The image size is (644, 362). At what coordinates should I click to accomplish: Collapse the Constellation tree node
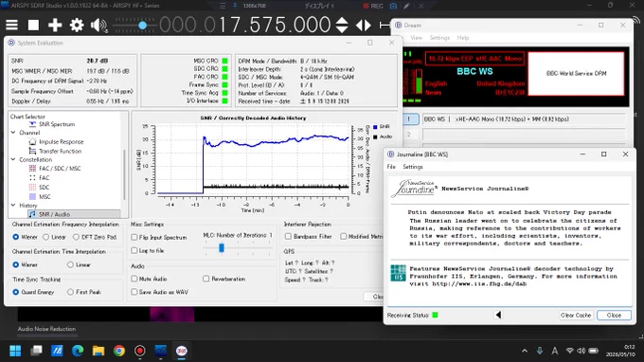pyautogui.click(x=13, y=159)
